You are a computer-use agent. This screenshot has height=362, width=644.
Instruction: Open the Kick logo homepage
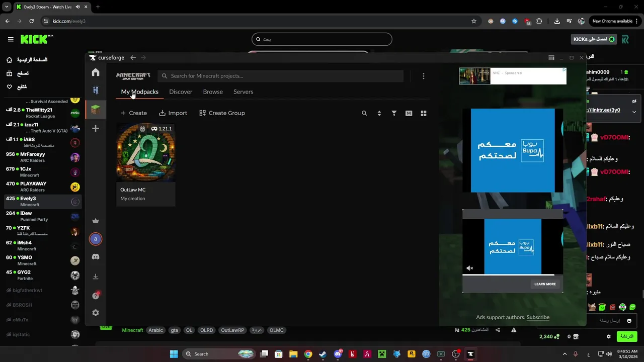tap(36, 39)
